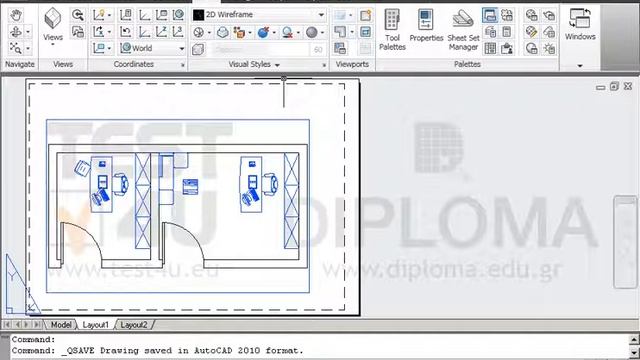Click the Navigate panel title
This screenshot has width=640, height=360.
pyautogui.click(x=20, y=64)
